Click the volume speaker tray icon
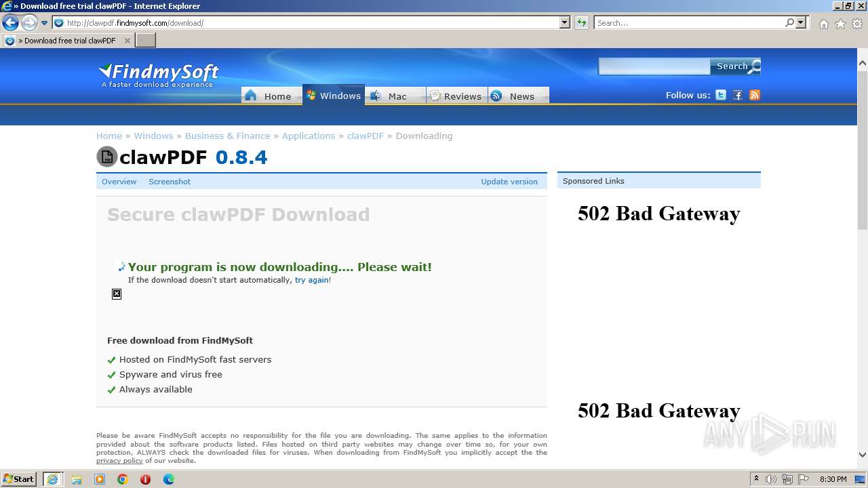This screenshot has width=868, height=488. point(771,479)
